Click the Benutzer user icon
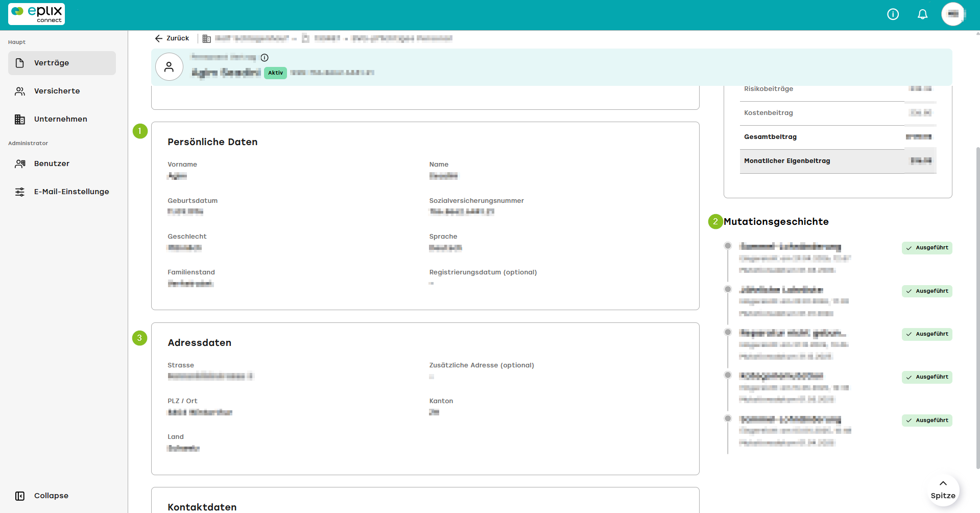 (x=20, y=164)
